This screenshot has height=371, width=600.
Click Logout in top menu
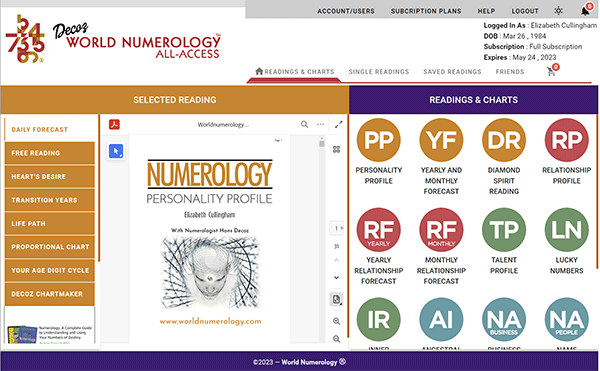525,11
